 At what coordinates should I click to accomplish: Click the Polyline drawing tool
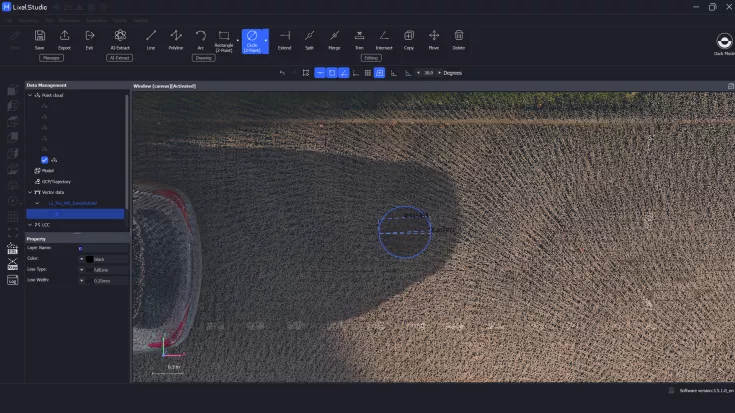176,39
